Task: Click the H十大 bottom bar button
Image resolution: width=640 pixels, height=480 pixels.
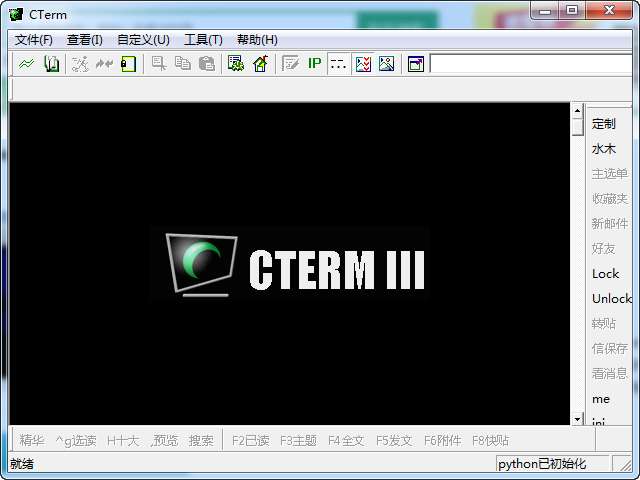Action: (x=123, y=440)
